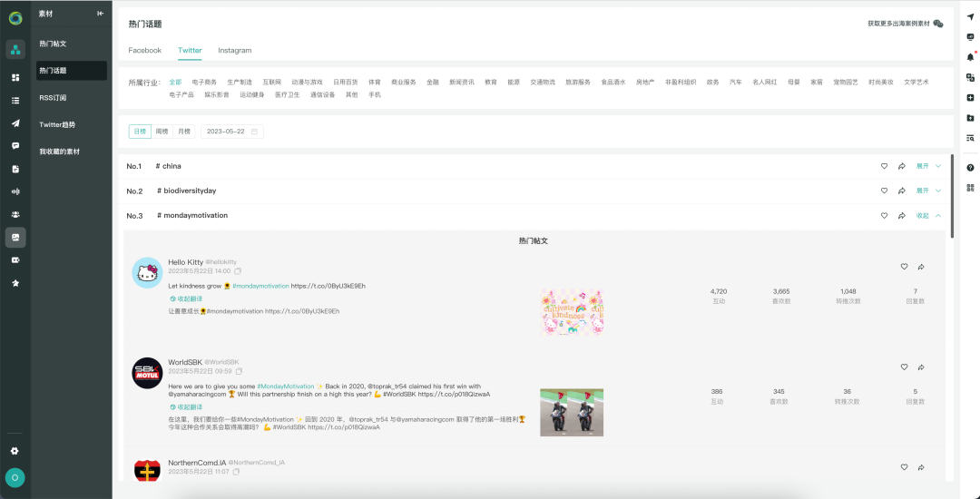Click the navigation arrow icon in right rail
The height and width of the screenshot is (499, 980).
coord(970,17)
